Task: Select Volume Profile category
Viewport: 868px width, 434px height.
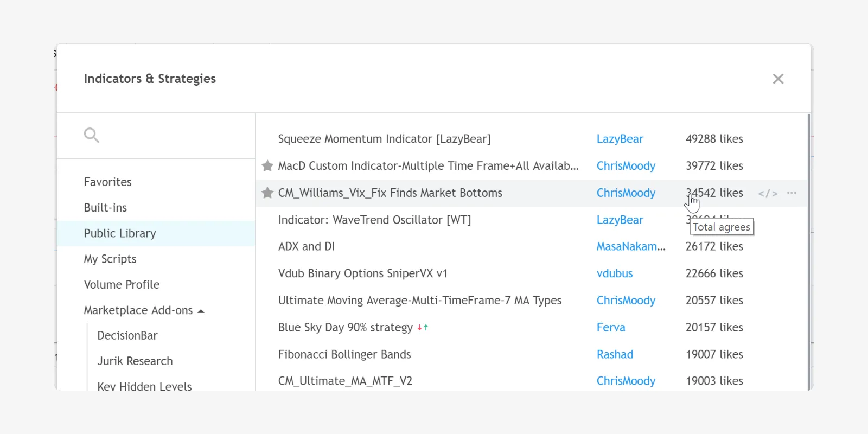Action: click(x=122, y=285)
